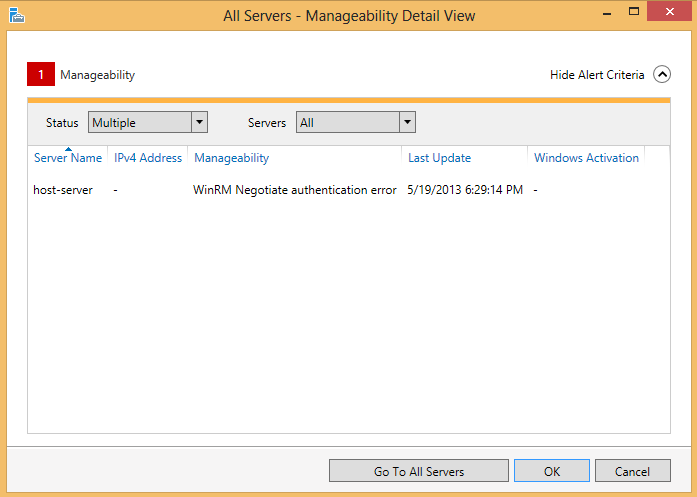The height and width of the screenshot is (497, 697).
Task: Click the Cancel button
Action: (x=633, y=471)
